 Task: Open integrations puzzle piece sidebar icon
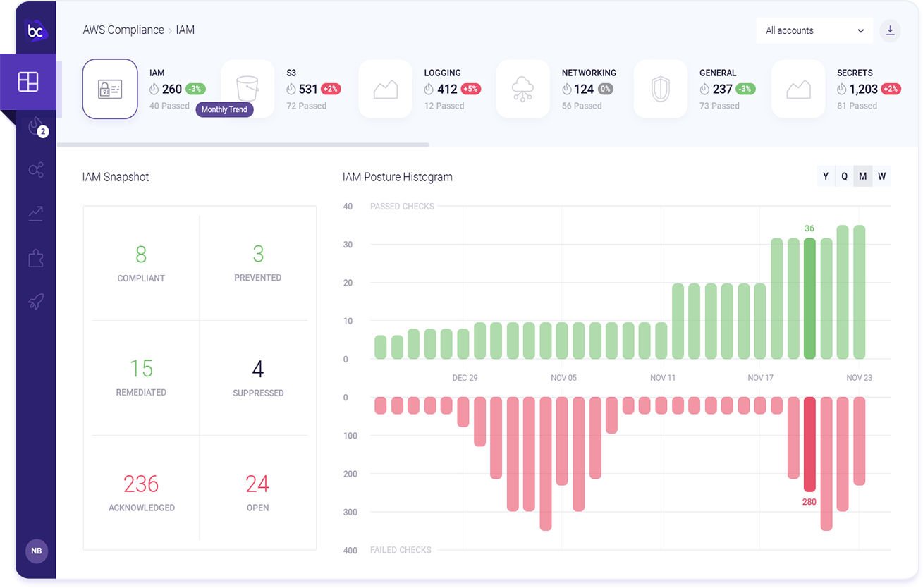click(36, 258)
